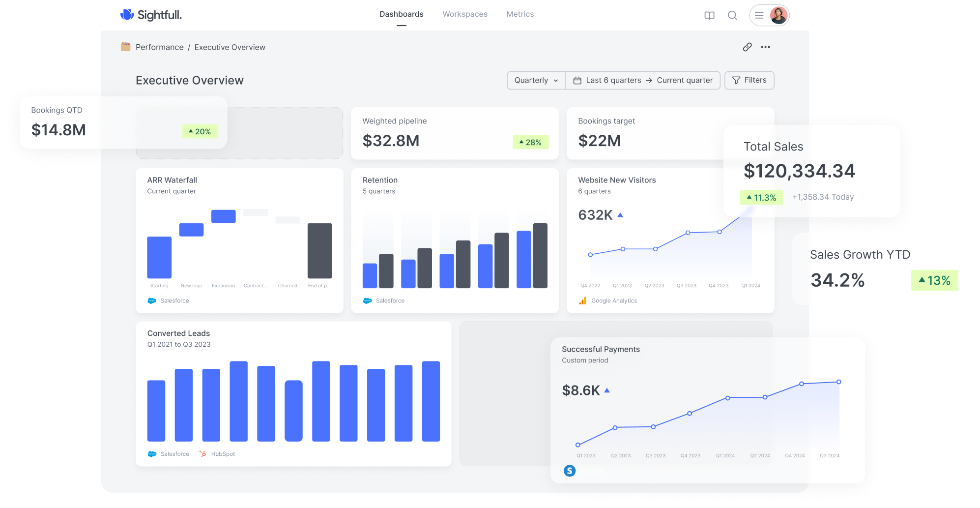Click the funnel icon in Filters
This screenshot has height=508, width=980.
736,80
